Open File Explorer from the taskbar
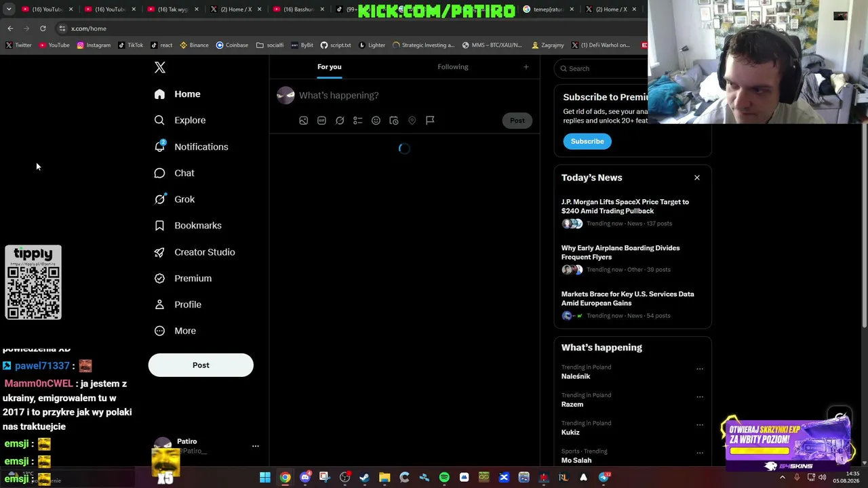The image size is (868, 488). pyautogui.click(x=384, y=478)
